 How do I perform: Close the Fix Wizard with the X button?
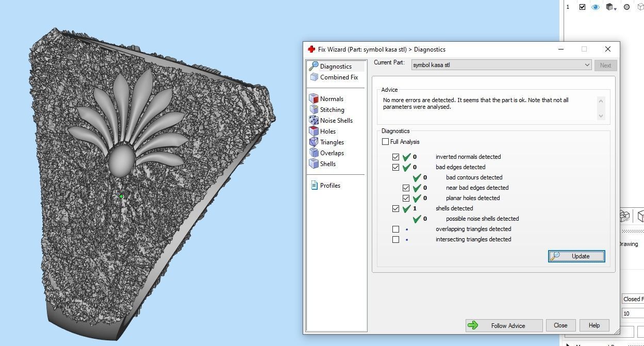[x=607, y=50]
